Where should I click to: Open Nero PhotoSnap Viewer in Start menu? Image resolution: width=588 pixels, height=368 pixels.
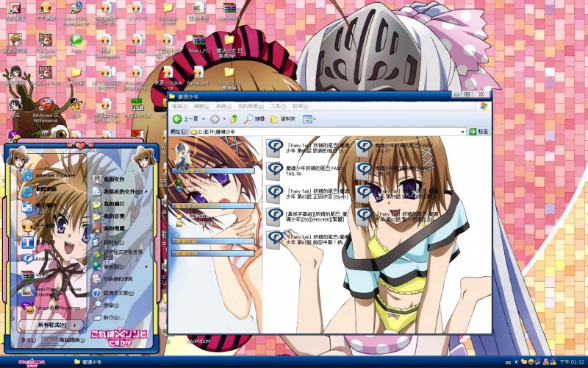pos(51,291)
